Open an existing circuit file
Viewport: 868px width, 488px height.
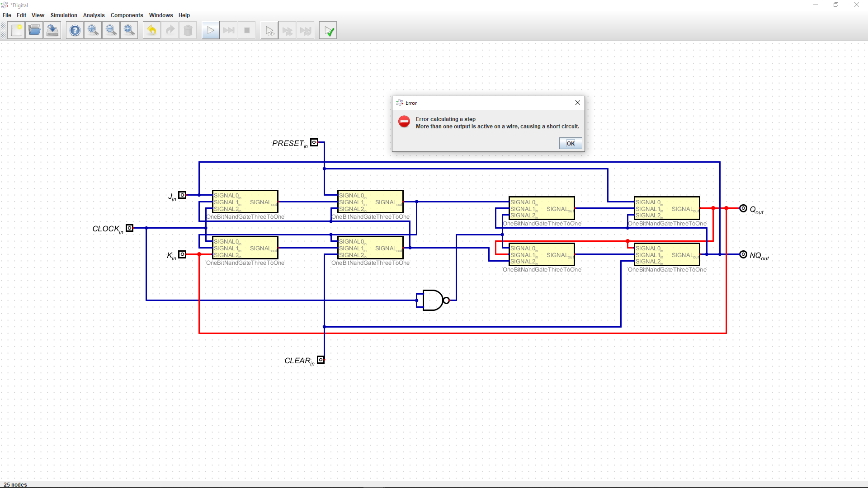(x=34, y=30)
